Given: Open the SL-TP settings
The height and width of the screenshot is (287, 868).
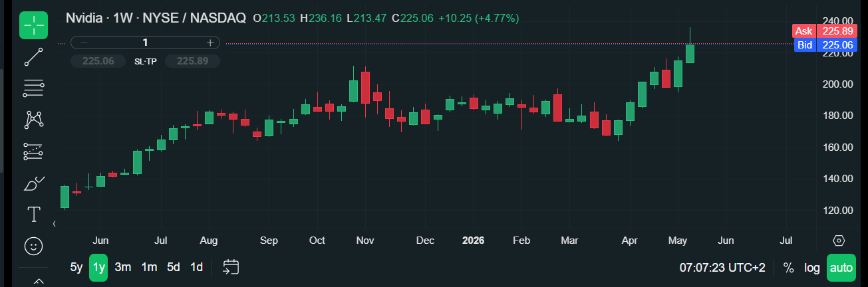Looking at the screenshot, I should tap(146, 60).
